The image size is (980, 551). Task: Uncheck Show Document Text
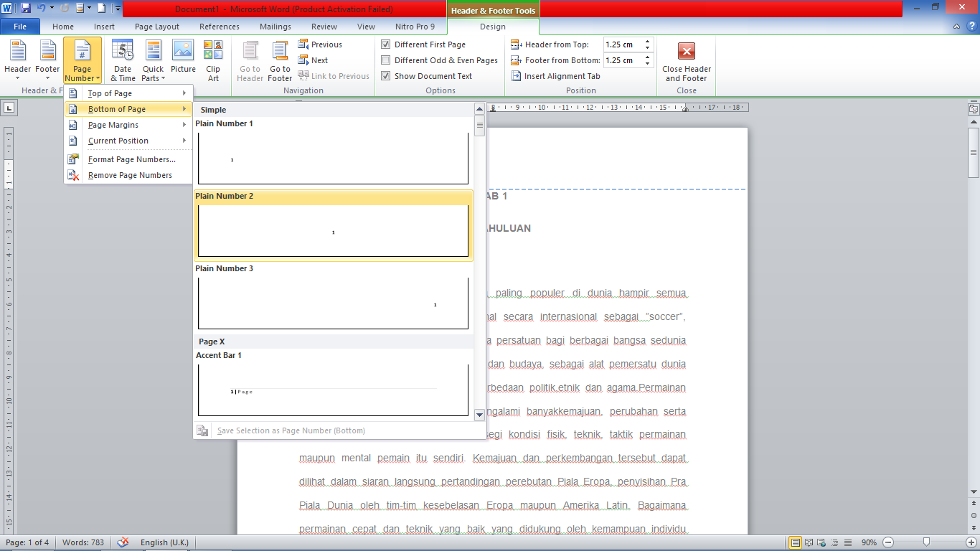pos(386,76)
